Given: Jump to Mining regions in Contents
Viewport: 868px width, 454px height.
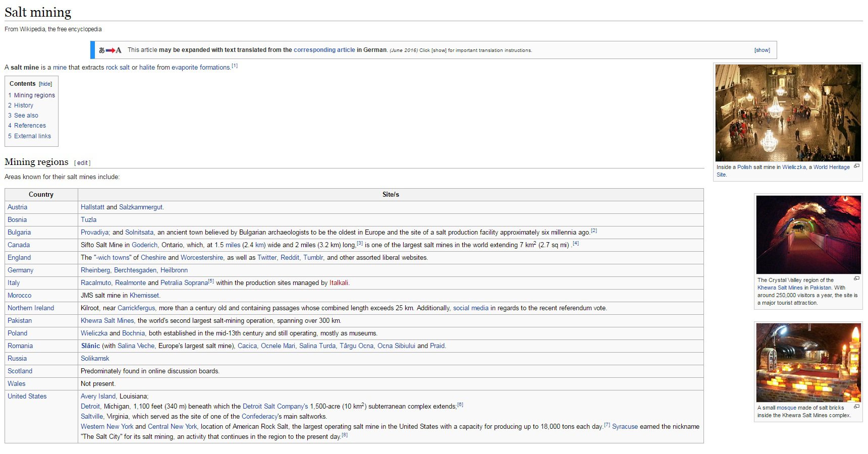Looking at the screenshot, I should (x=31, y=95).
